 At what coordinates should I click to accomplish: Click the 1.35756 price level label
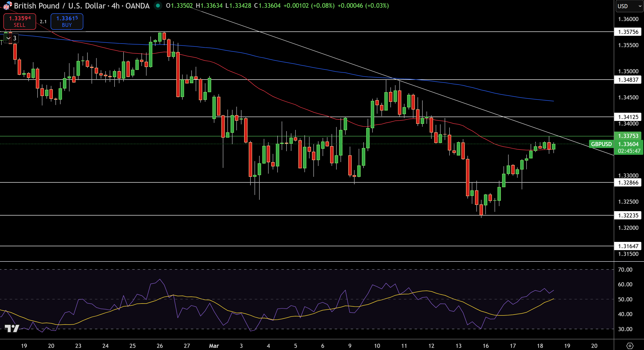point(628,32)
